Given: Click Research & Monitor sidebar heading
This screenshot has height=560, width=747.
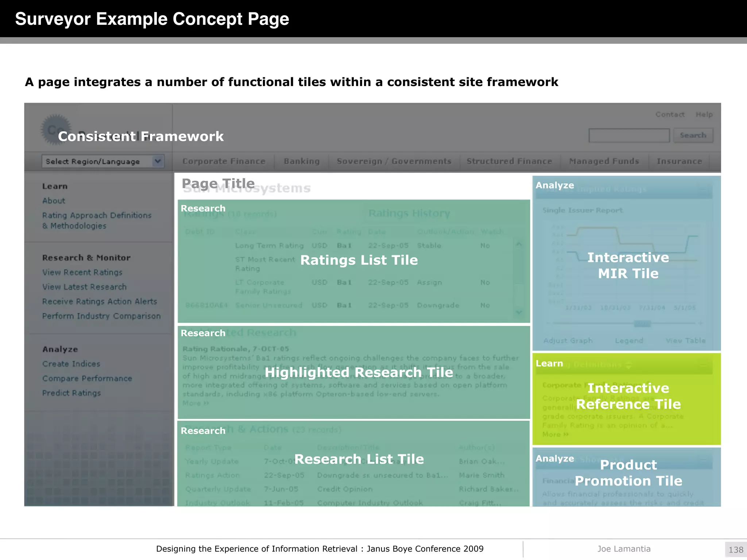Looking at the screenshot, I should pos(86,258).
